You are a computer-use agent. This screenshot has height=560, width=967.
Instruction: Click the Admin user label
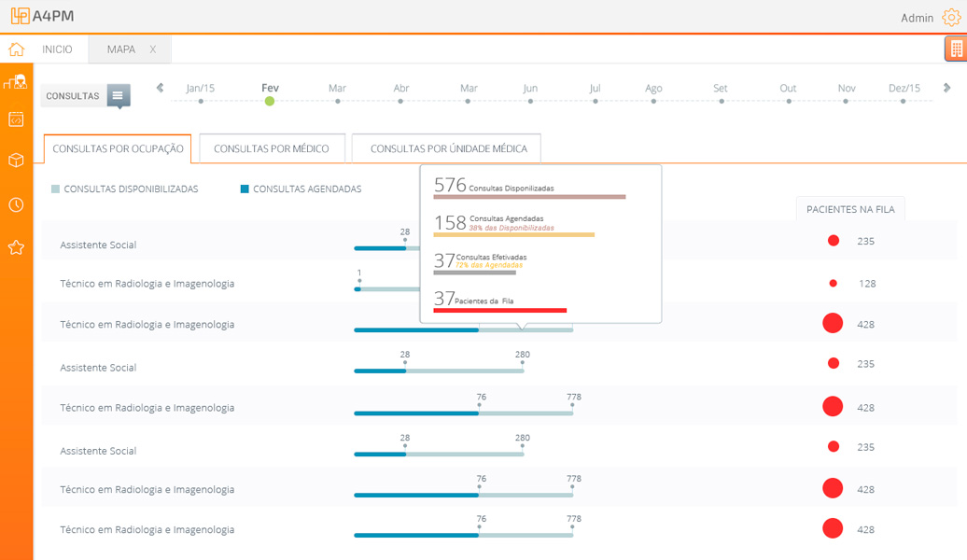pos(917,18)
